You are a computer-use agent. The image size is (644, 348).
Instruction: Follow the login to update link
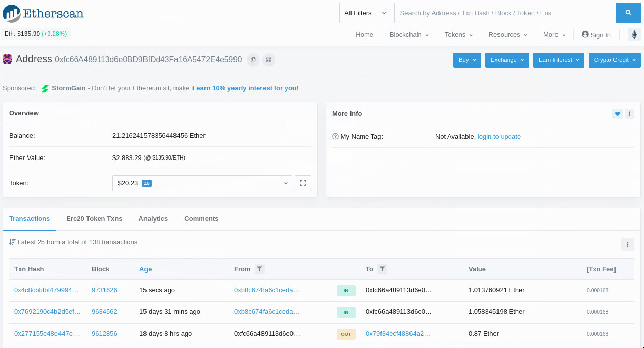coord(499,136)
